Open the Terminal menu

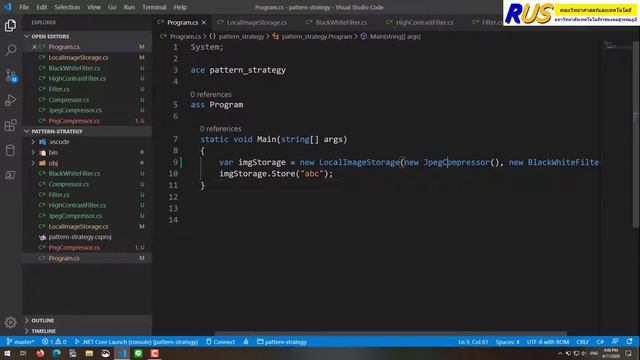(154, 7)
